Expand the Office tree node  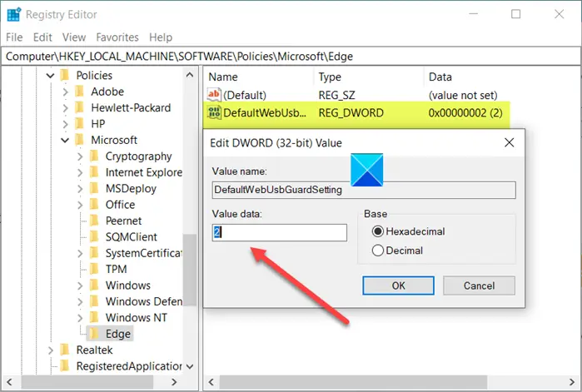tap(80, 205)
